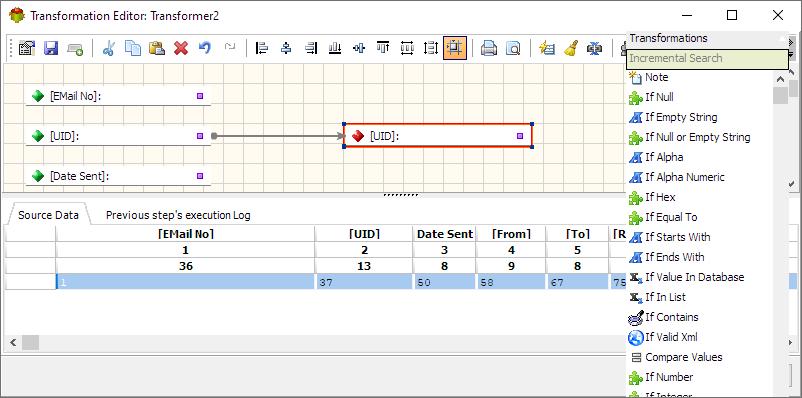Select the red target [UID] node
This screenshot has width=802, height=398.
pos(438,136)
